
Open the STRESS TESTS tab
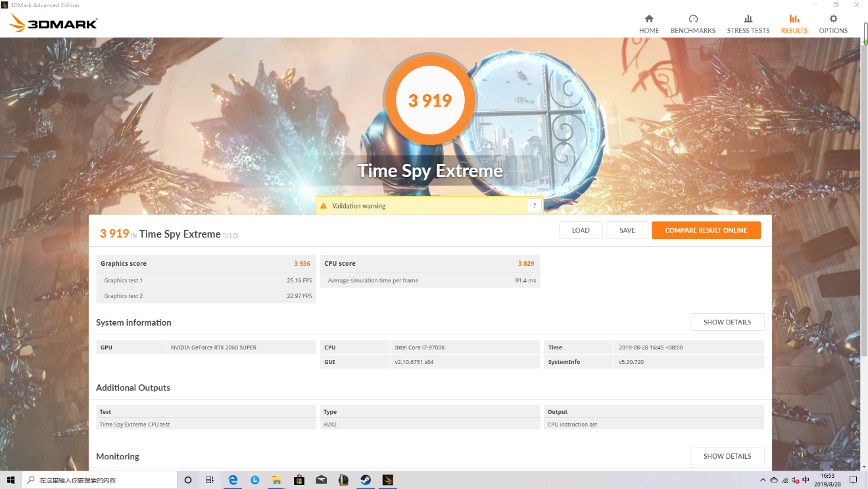(748, 24)
